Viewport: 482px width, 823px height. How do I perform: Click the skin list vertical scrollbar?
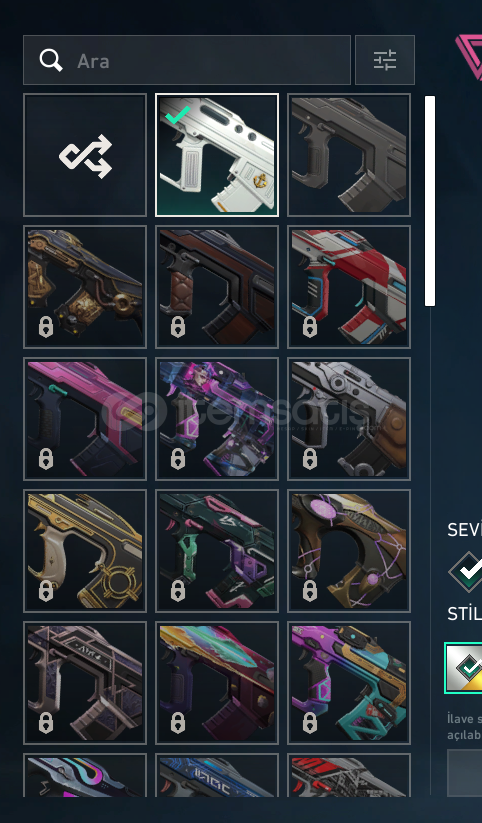430,201
